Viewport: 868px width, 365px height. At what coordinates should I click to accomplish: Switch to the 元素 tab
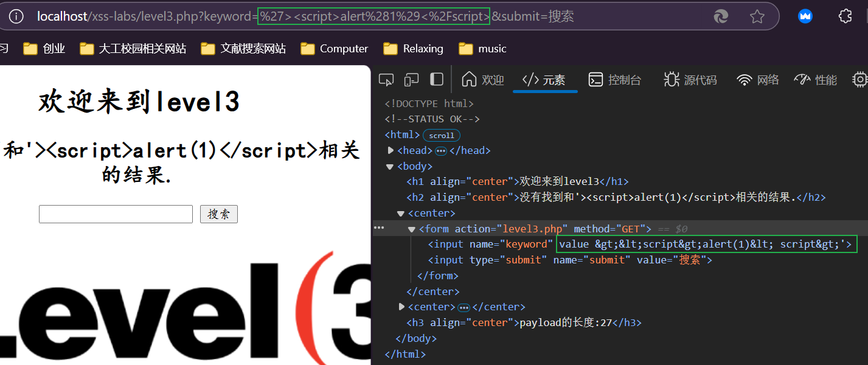tap(544, 80)
